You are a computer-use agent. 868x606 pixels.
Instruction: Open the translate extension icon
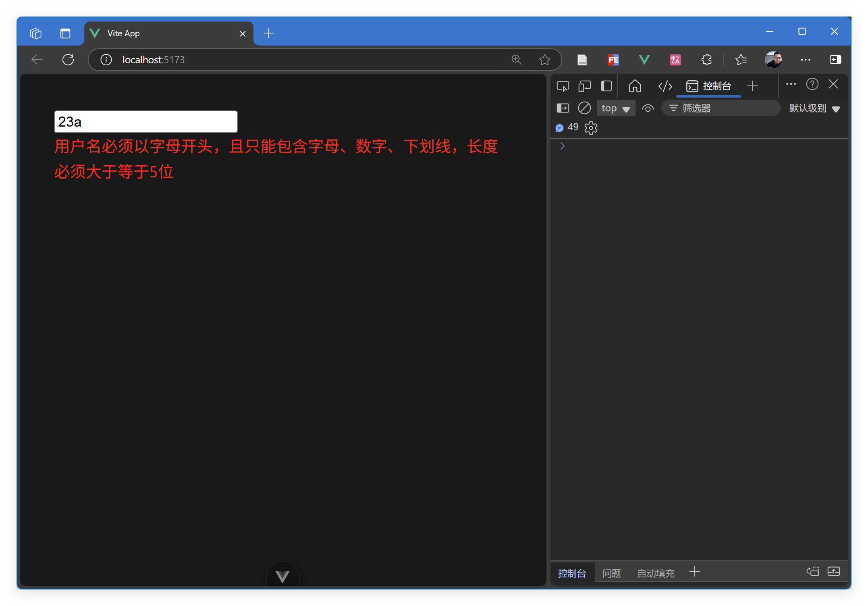pyautogui.click(x=675, y=60)
